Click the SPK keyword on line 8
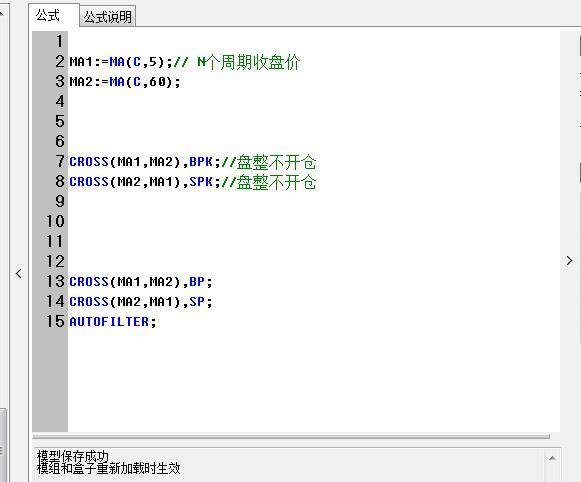Image resolution: width=581 pixels, height=482 pixels. [201, 182]
